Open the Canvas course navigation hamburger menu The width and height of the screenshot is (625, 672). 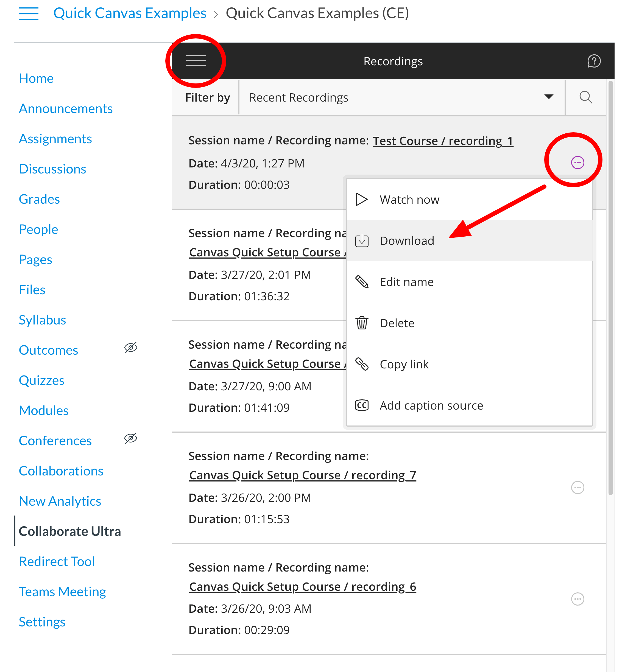coord(28,14)
